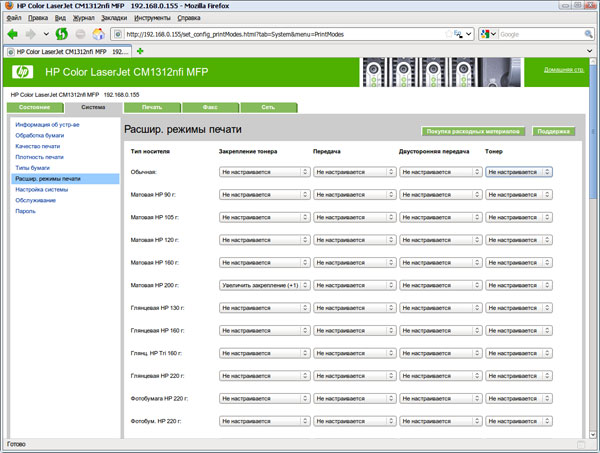Switch to the Система tab

click(x=93, y=108)
